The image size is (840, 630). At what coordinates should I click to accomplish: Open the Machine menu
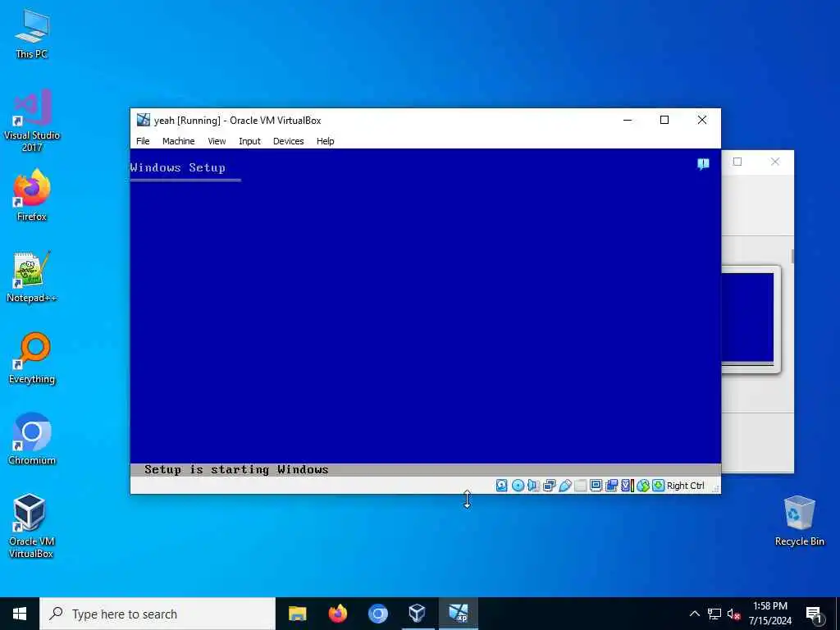(x=178, y=141)
